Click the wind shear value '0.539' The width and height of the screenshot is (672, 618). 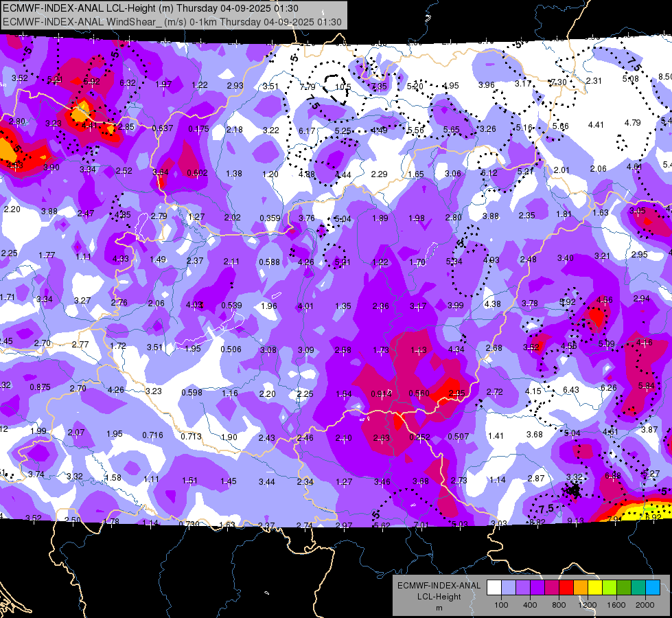[x=231, y=306]
